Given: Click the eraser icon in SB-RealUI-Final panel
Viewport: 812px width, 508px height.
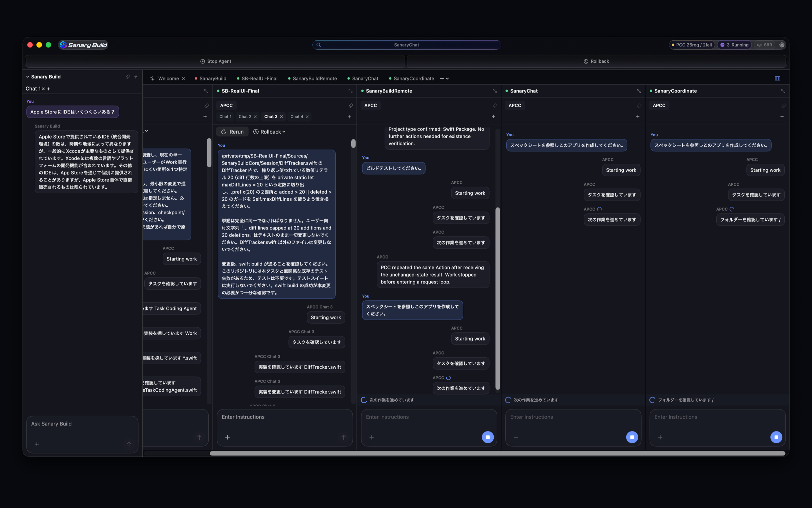Looking at the screenshot, I should [x=351, y=106].
